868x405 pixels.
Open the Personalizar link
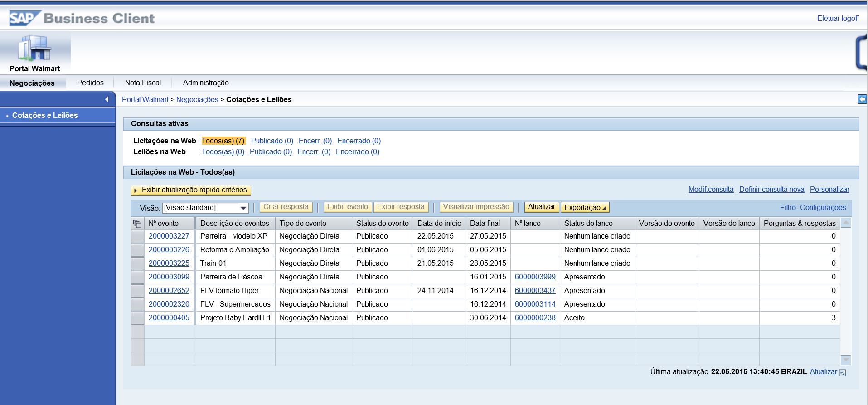(829, 190)
